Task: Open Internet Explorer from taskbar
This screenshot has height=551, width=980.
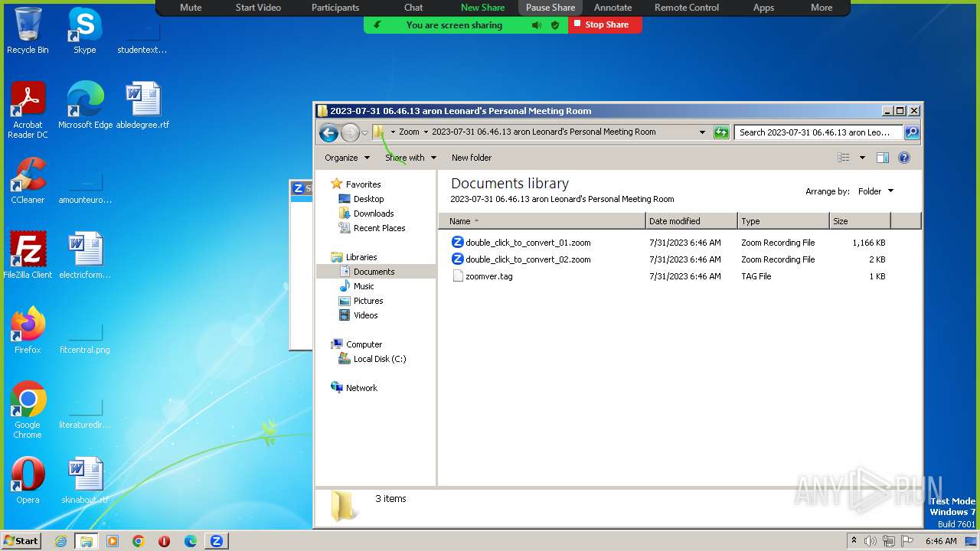Action: tap(60, 541)
